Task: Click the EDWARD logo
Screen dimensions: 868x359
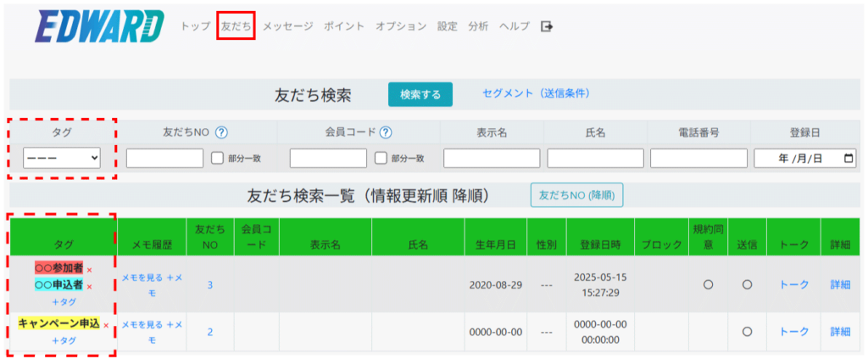Action: pyautogui.click(x=99, y=27)
